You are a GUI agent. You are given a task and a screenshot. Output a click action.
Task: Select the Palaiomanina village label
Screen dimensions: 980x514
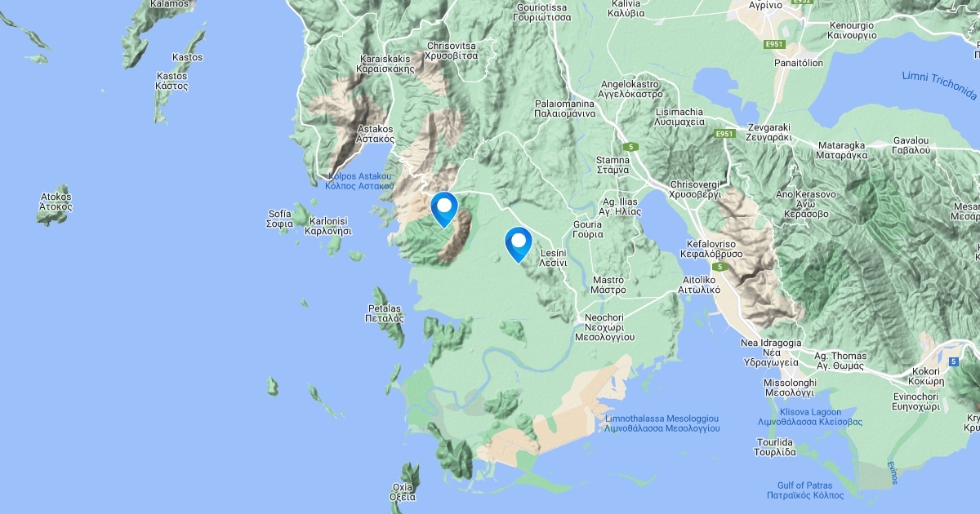click(x=564, y=109)
